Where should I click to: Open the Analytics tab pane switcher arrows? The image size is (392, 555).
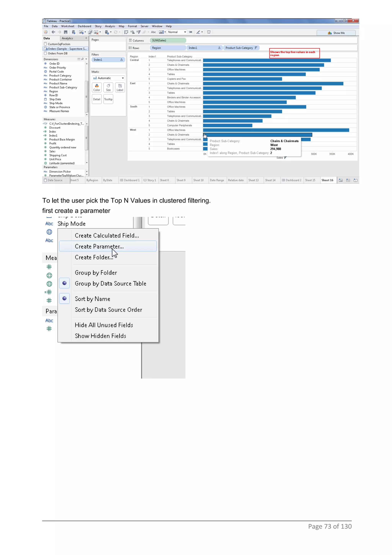[x=86, y=38]
